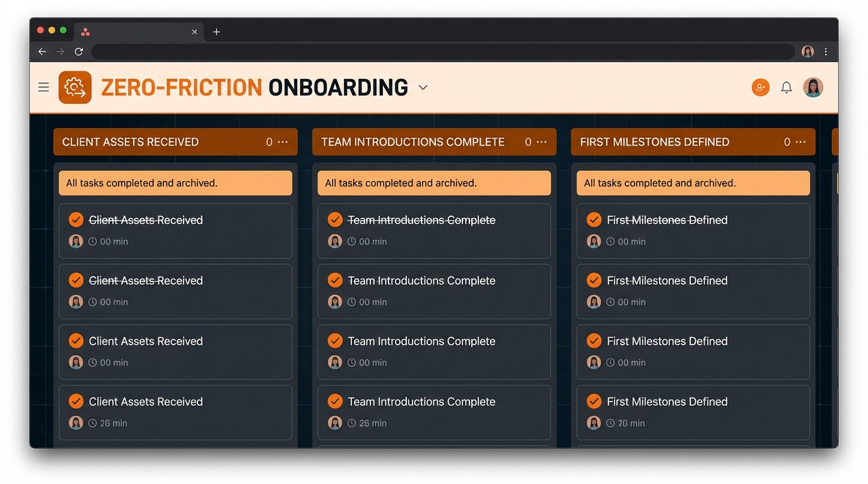
Task: Expand the project title dropdown chevron
Action: (423, 88)
